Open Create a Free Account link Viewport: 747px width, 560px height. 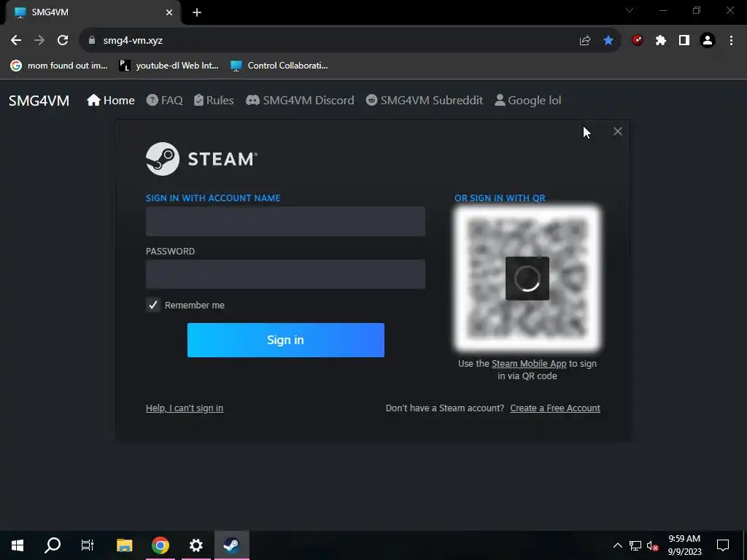tap(555, 408)
